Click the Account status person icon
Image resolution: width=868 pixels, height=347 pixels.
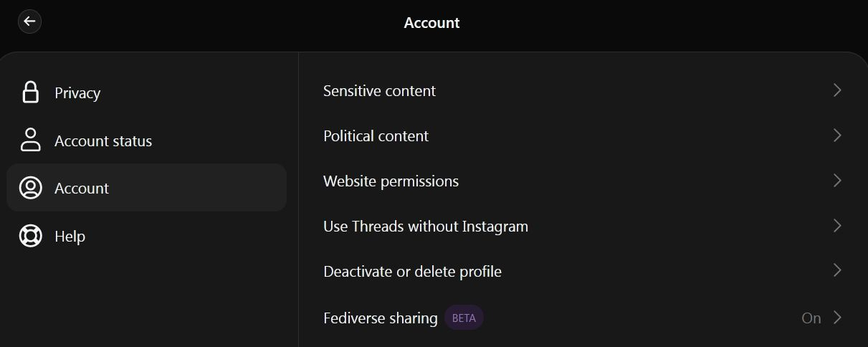[x=30, y=141]
